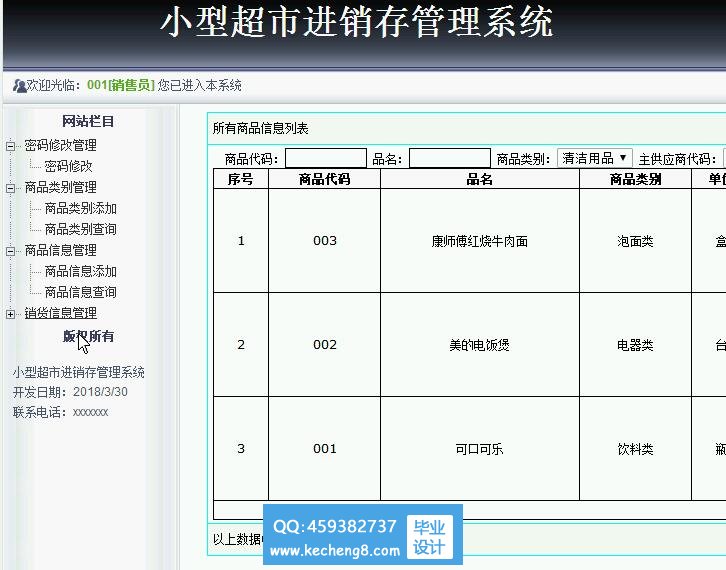This screenshot has width=726, height=570.
Task: Click the 小型超市进销存管理系统 sidebar footer text
Action: tap(79, 372)
